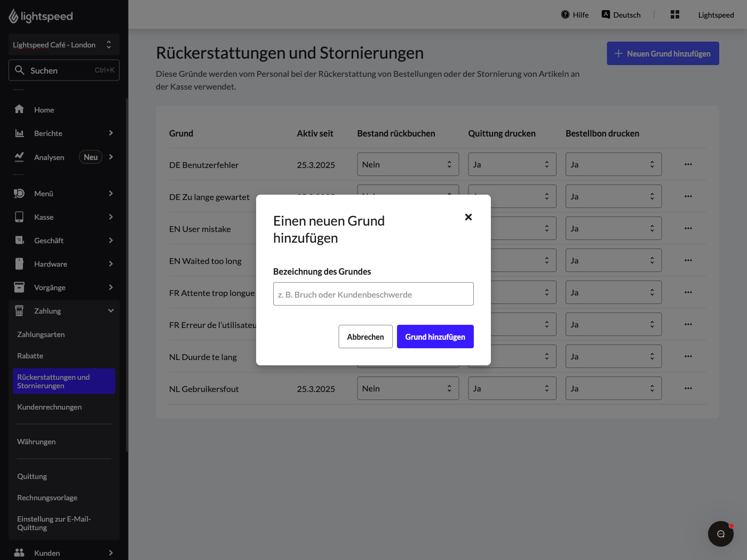
Task: Open Bestellbon drucken dropdown for NL Gebruikersfout
Action: point(614,388)
